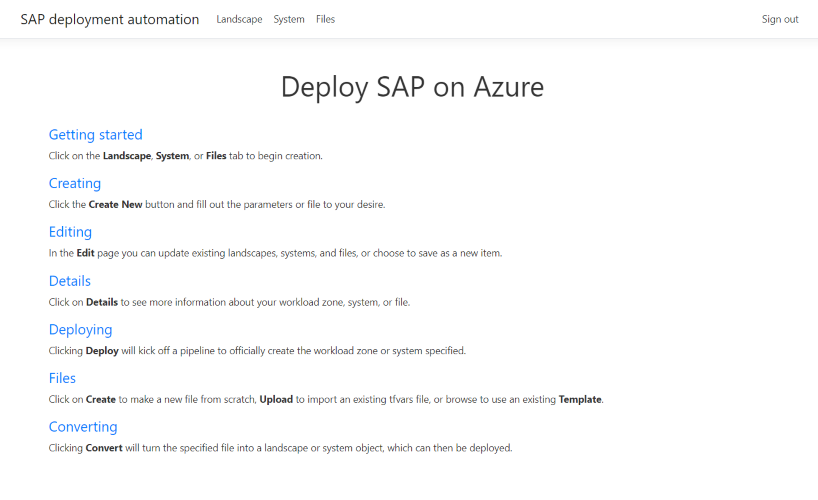Select the Editing section heading
The height and width of the screenshot is (500, 818).
[70, 232]
